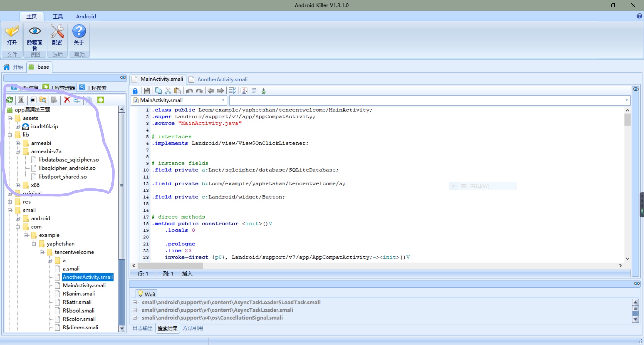The image size is (644, 345).
Task: Click the refresh project tree icon
Action: (x=10, y=100)
